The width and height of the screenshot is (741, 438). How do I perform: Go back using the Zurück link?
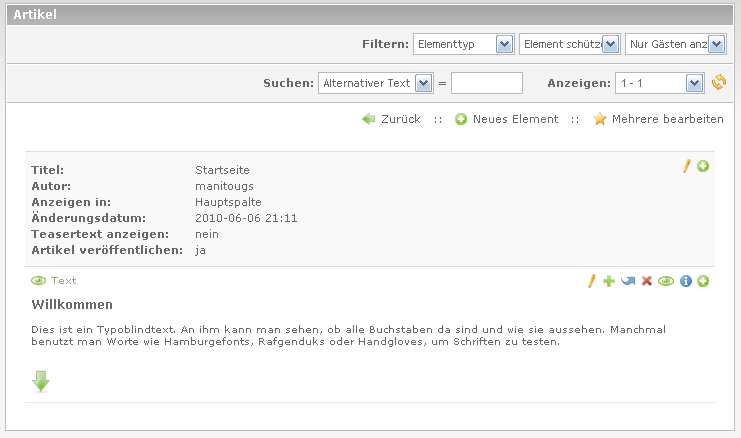[391, 119]
